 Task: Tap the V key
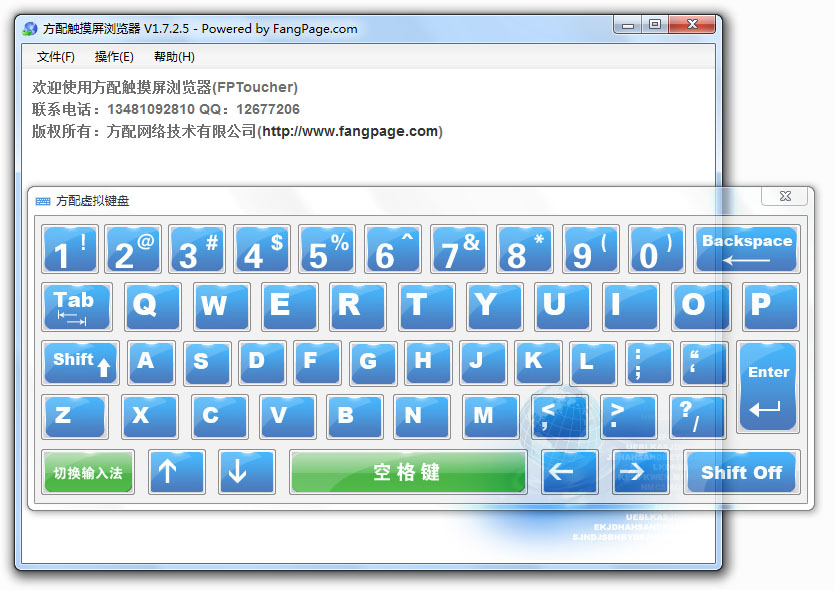coord(288,417)
